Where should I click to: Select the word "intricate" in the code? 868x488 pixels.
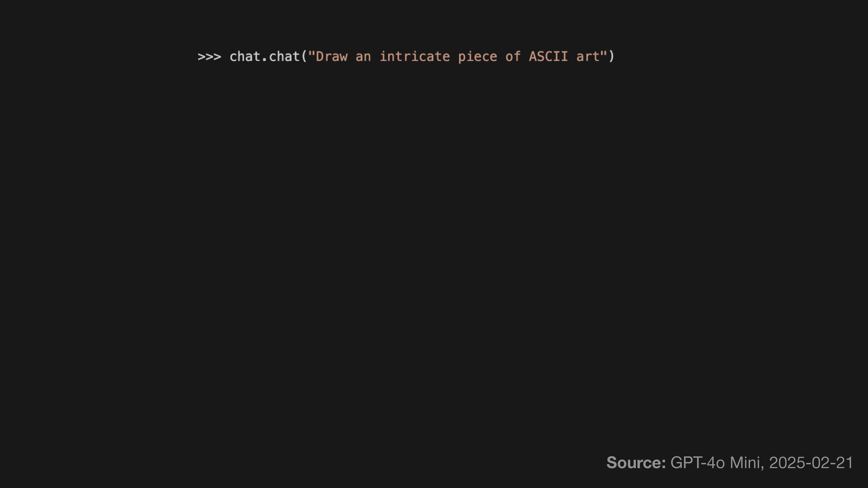tap(415, 56)
